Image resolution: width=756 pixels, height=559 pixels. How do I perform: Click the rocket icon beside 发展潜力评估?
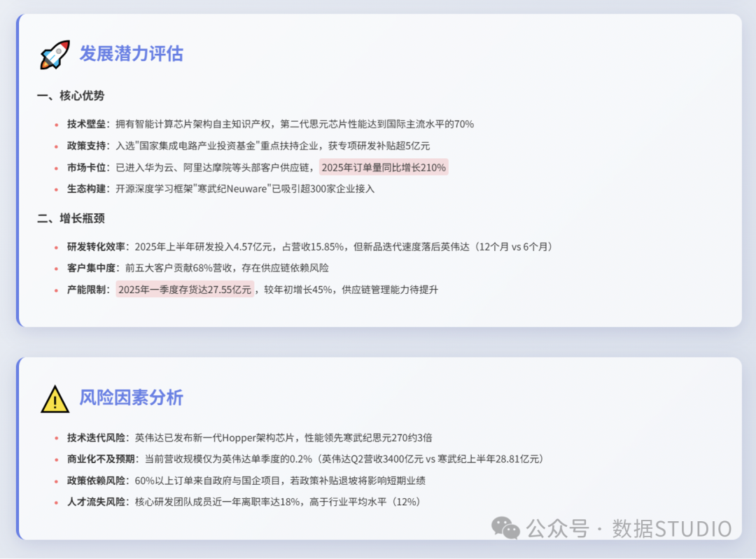click(55, 55)
